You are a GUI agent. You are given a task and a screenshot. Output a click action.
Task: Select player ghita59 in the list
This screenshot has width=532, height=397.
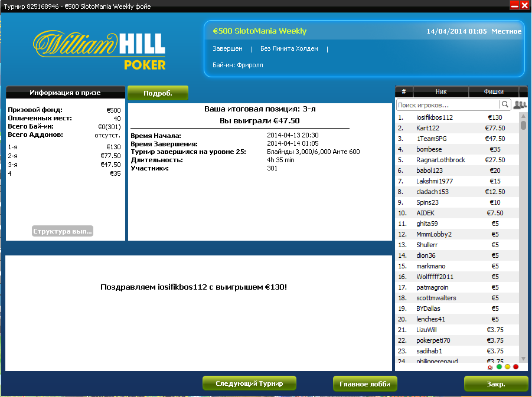[x=458, y=224]
